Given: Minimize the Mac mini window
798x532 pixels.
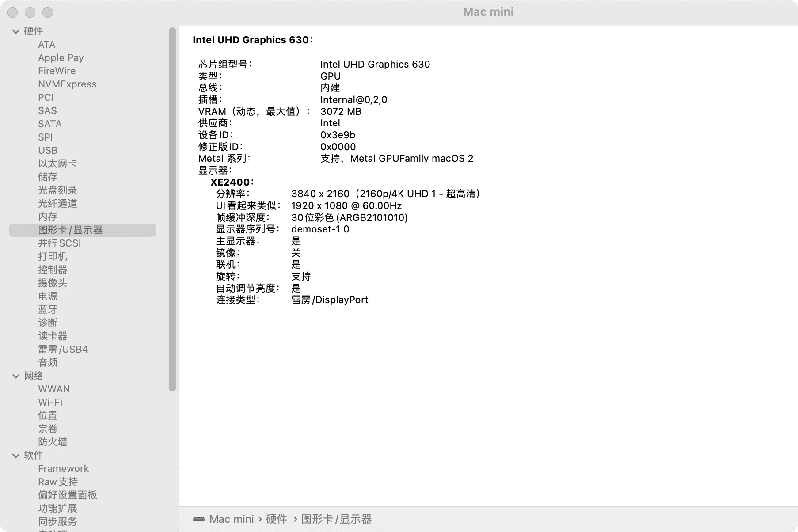Looking at the screenshot, I should (x=30, y=12).
